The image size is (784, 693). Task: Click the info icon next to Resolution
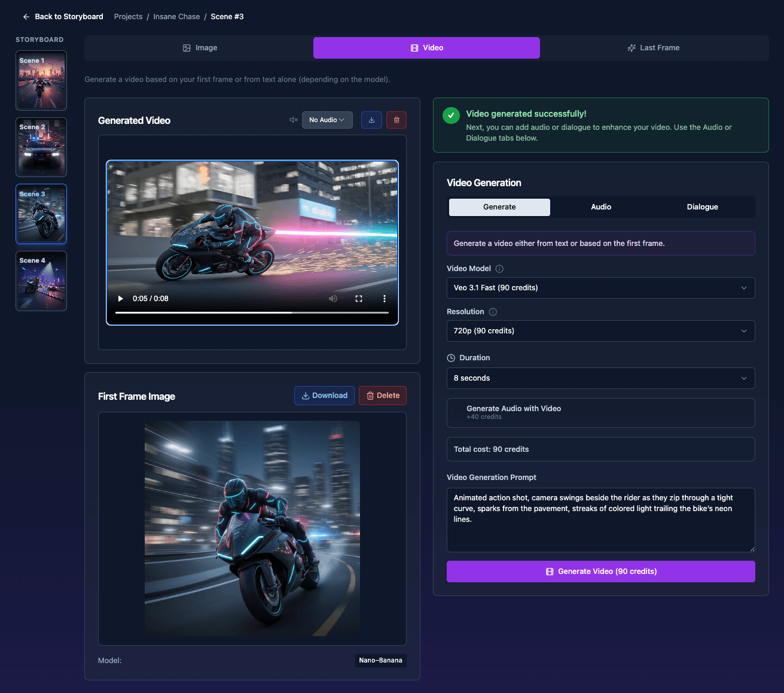click(x=492, y=312)
